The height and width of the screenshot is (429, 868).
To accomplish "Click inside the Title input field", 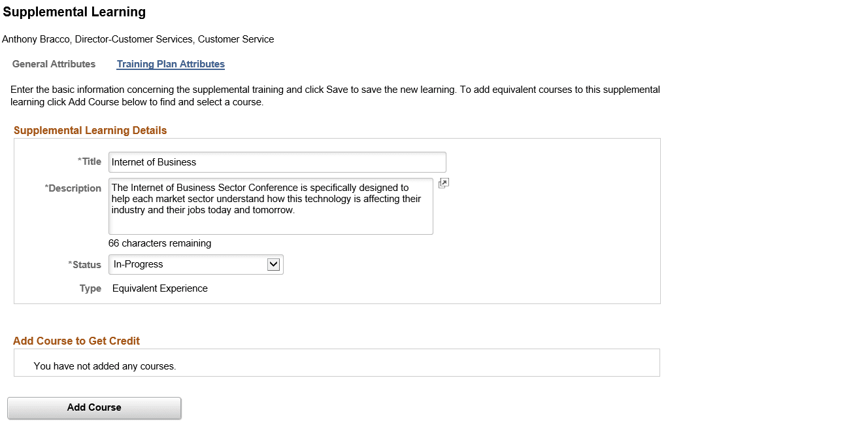I will click(276, 162).
